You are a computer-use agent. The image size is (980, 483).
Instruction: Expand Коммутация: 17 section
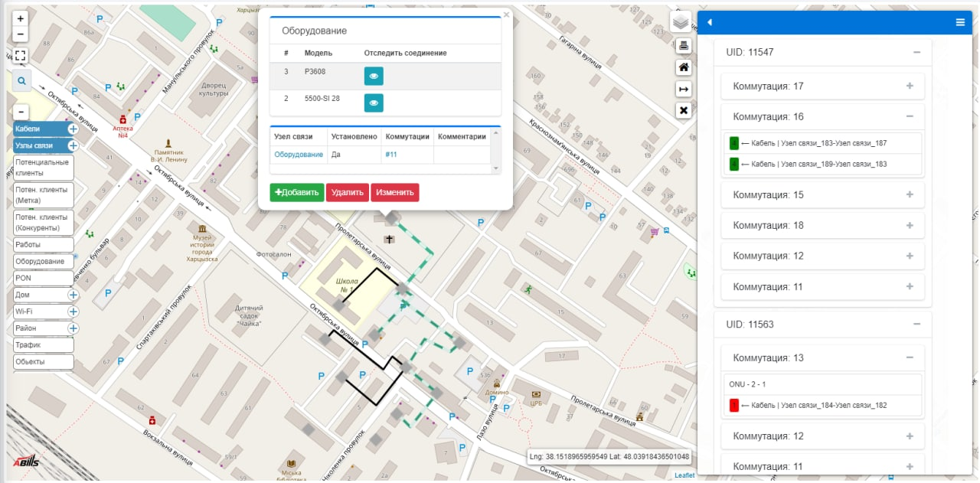910,86
